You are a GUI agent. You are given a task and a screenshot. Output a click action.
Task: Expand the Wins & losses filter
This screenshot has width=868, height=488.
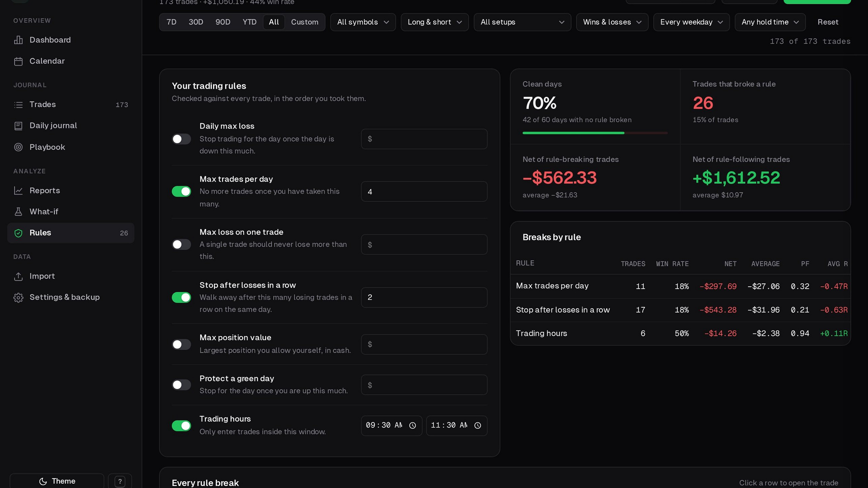pyautogui.click(x=612, y=22)
